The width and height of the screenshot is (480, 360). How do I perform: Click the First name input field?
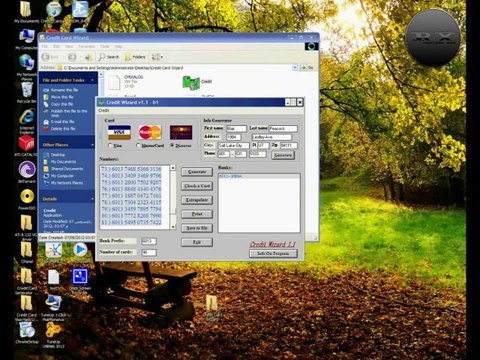pos(236,129)
